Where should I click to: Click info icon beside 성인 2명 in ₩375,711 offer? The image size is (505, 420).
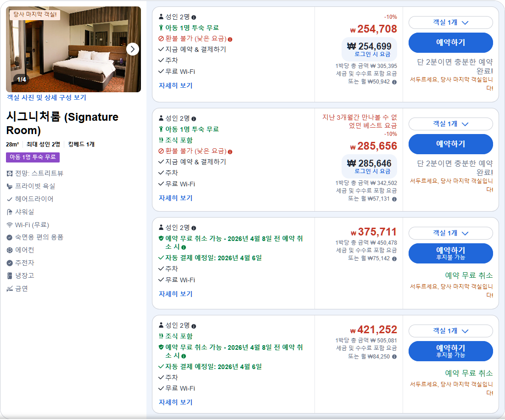(x=194, y=228)
